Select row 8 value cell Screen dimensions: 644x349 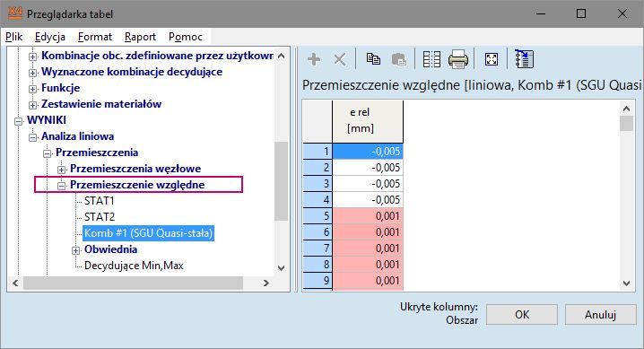[x=368, y=265]
